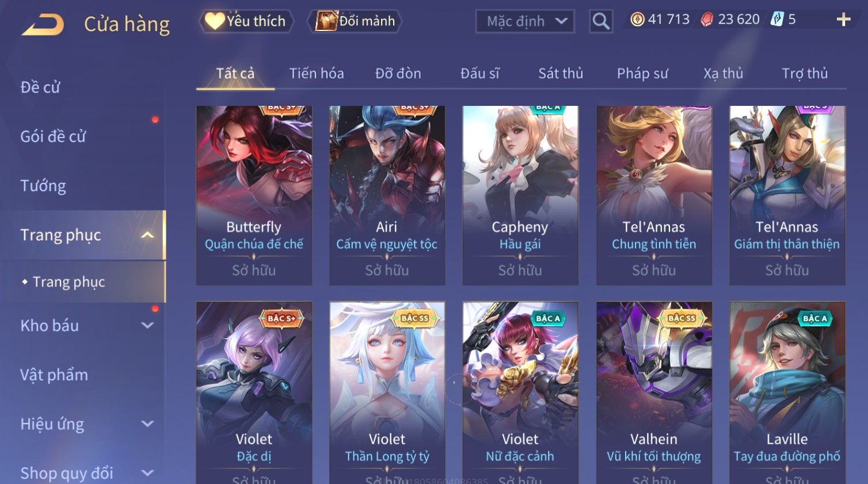The width and height of the screenshot is (868, 484).
Task: Tap the red ruby currency icon
Action: pyautogui.click(x=707, y=20)
